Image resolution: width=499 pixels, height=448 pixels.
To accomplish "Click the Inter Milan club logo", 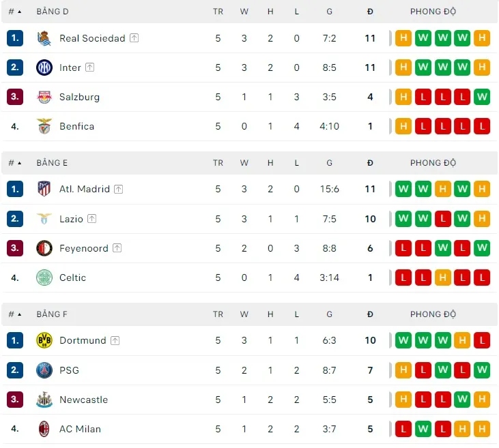I will (x=44, y=68).
